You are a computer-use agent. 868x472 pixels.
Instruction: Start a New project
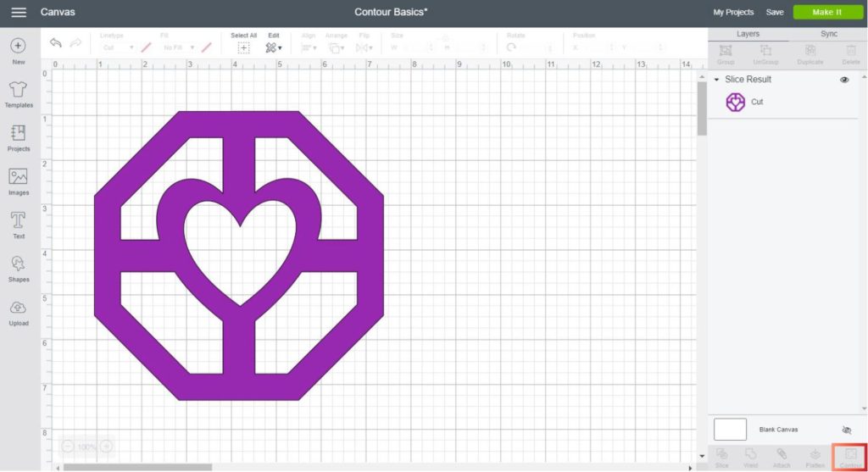tap(19, 51)
